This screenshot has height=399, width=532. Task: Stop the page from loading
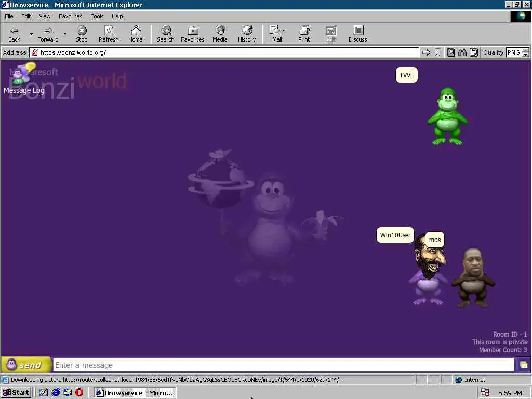[82, 34]
